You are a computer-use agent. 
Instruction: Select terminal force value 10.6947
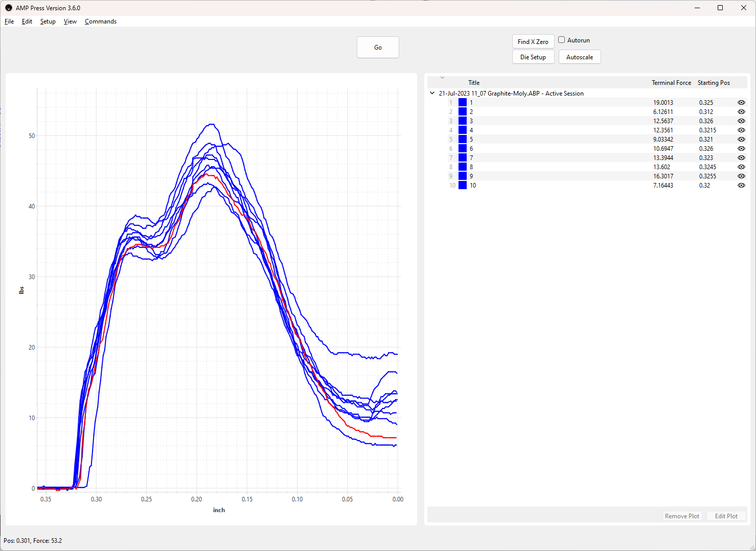(x=663, y=149)
